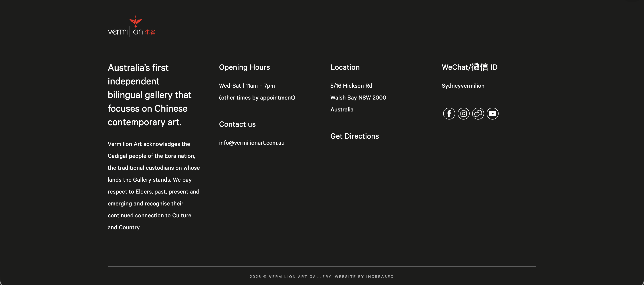Open the Facebook social icon

[449, 114]
